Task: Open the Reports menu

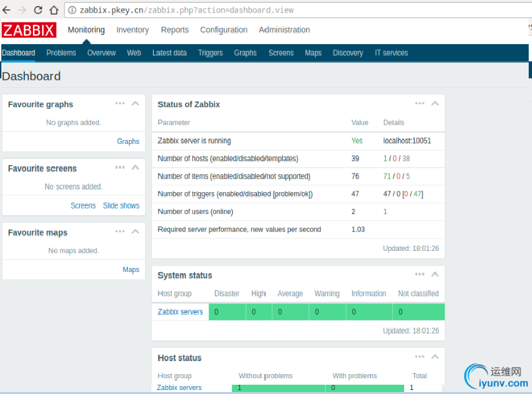Action: [x=175, y=30]
